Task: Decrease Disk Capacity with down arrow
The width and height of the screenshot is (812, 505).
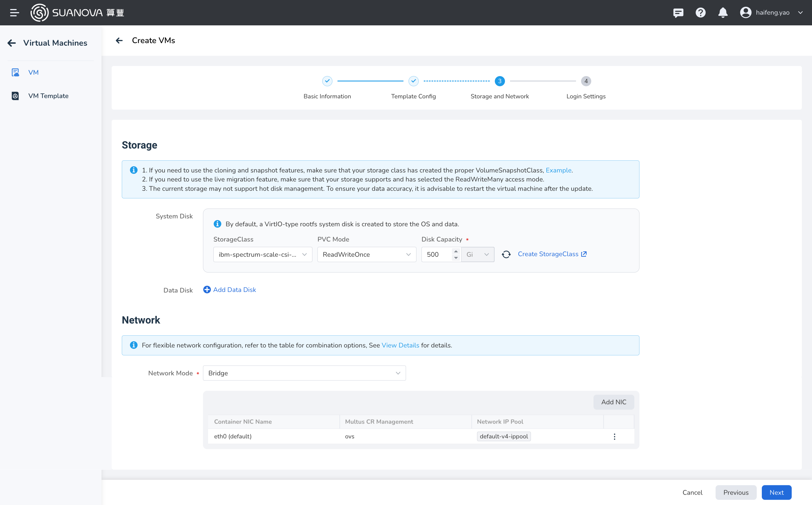Action: coord(456,258)
